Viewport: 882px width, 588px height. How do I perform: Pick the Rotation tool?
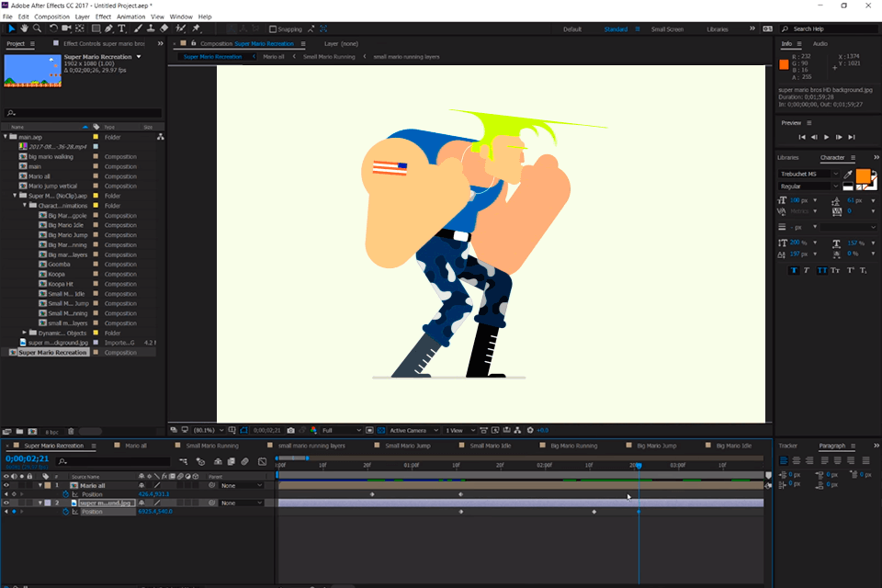[53, 29]
